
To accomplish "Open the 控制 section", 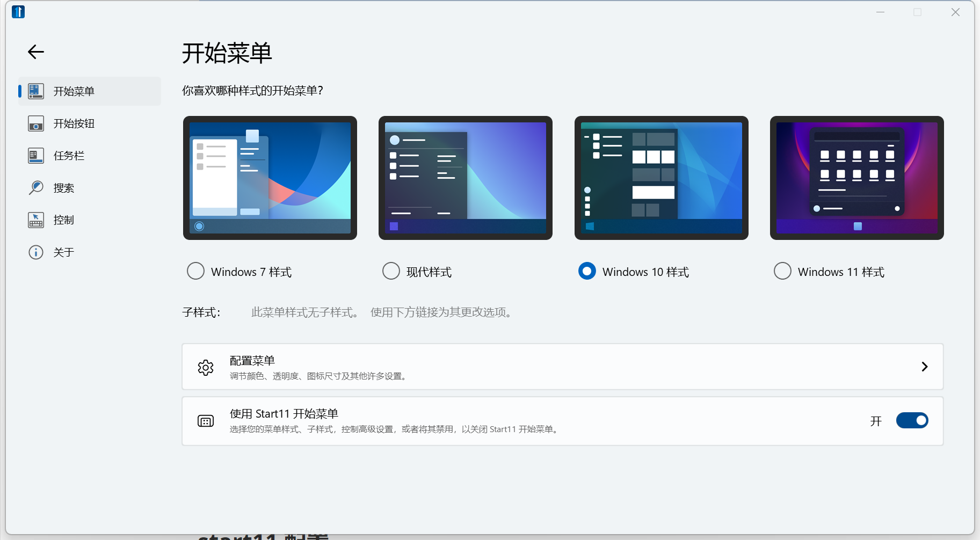I will pos(90,220).
